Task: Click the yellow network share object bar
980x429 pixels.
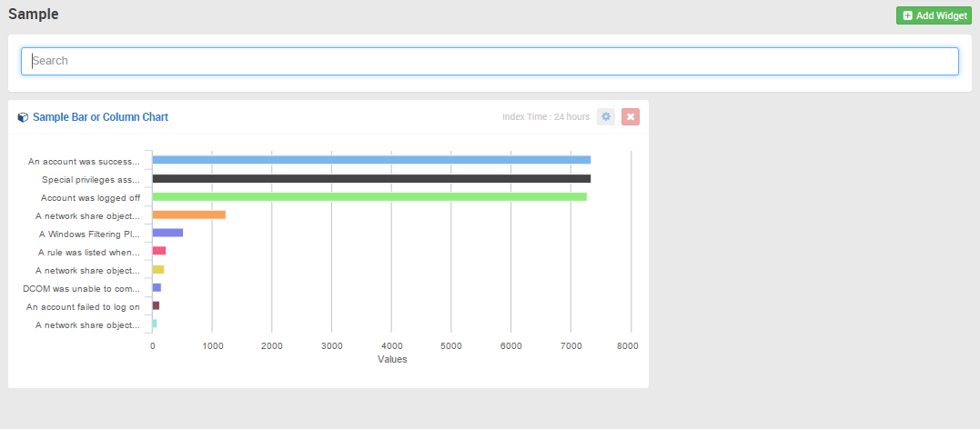Action: pos(158,270)
